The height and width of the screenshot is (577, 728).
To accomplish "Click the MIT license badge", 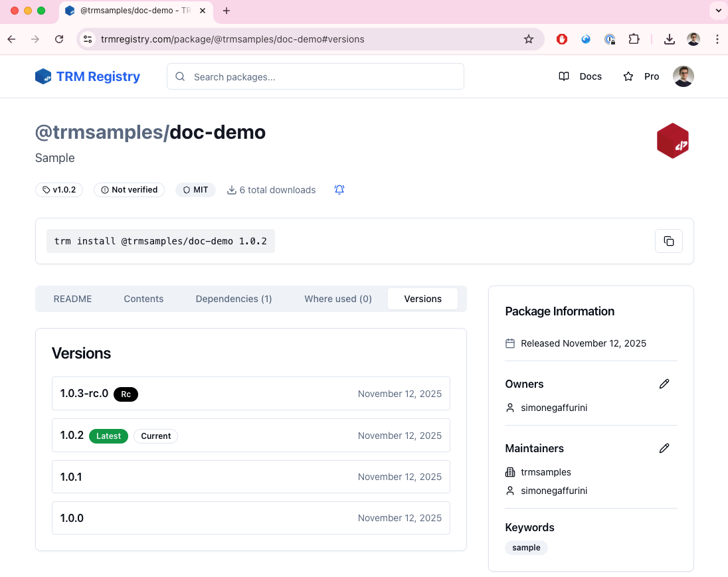I will 195,190.
